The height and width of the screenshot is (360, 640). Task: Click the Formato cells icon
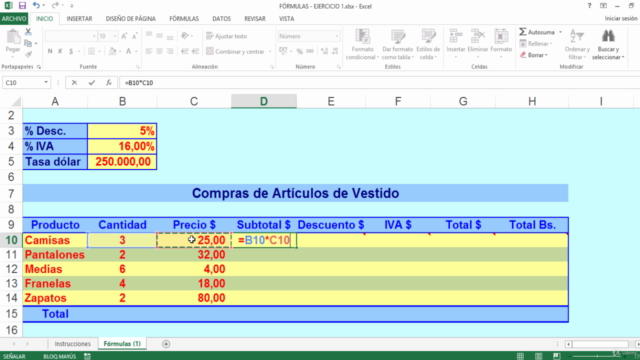[x=501, y=36]
